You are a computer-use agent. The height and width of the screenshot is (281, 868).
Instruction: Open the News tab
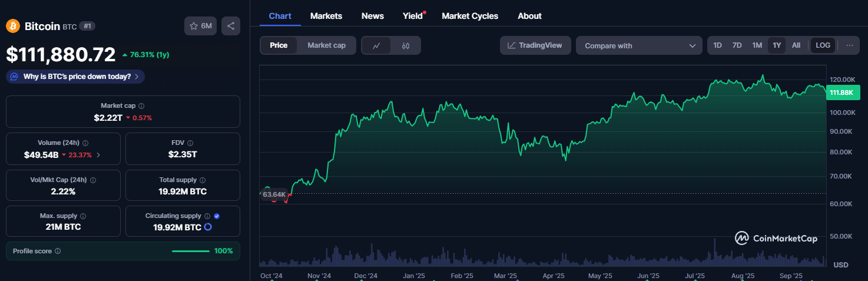[x=373, y=16]
